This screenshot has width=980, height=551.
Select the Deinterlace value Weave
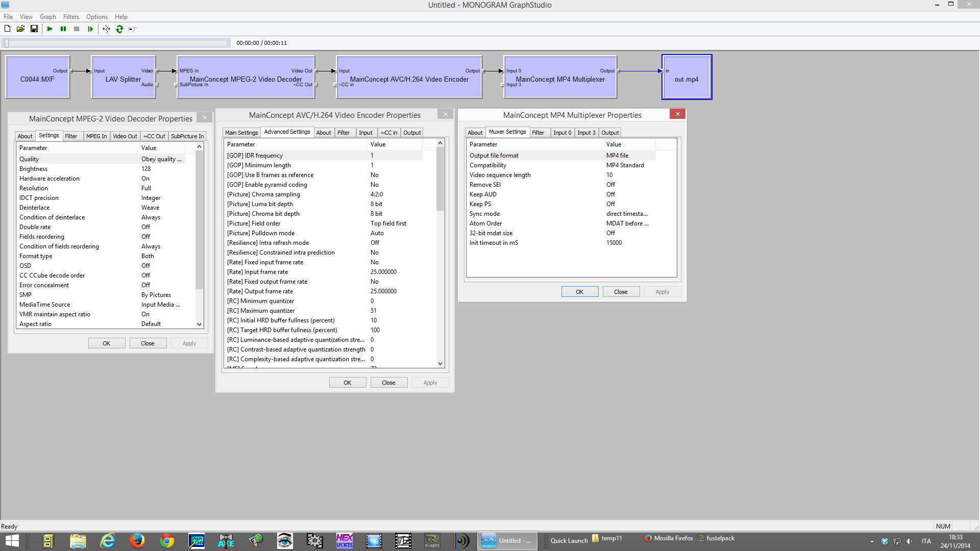tap(150, 208)
